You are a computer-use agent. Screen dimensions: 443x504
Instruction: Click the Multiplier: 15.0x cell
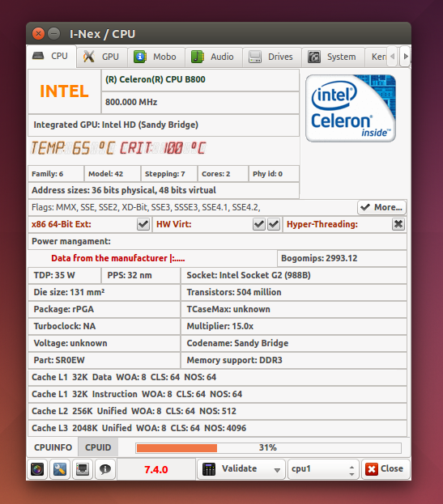coord(294,327)
